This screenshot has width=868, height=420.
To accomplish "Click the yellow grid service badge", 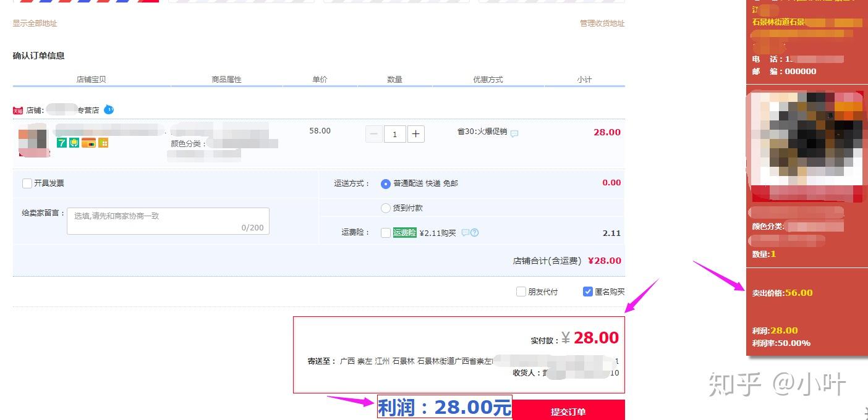I will 103,143.
